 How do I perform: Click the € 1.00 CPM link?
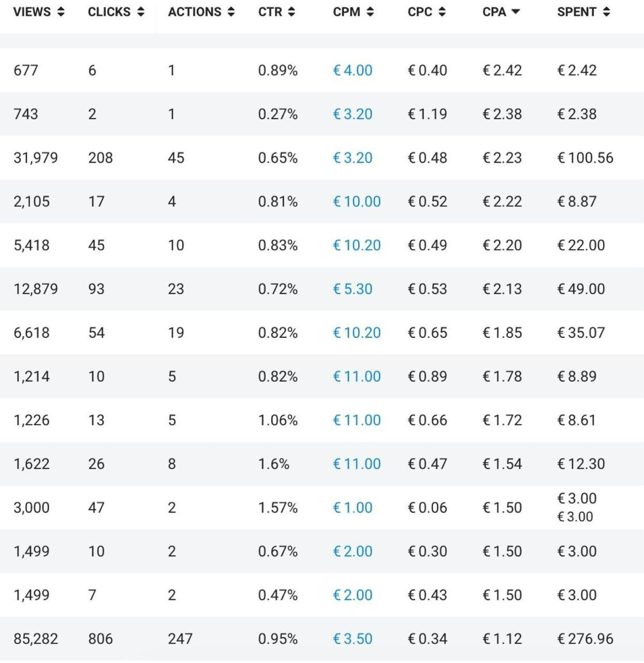point(353,508)
